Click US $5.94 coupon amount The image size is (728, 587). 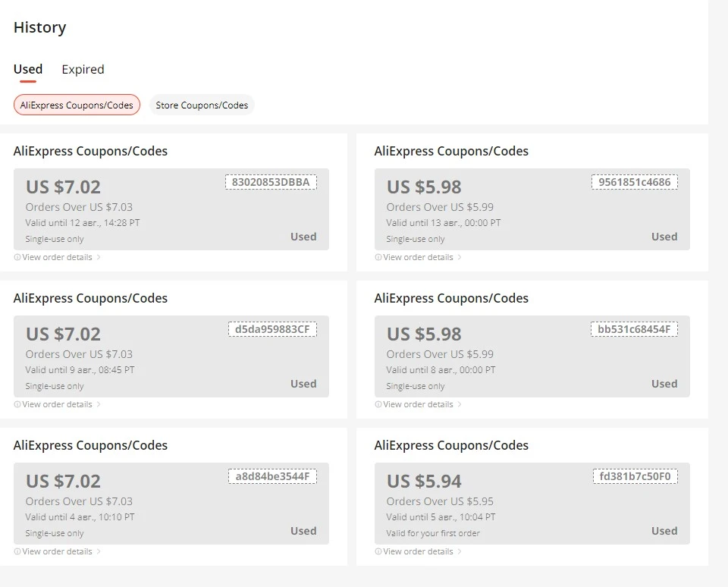[424, 481]
